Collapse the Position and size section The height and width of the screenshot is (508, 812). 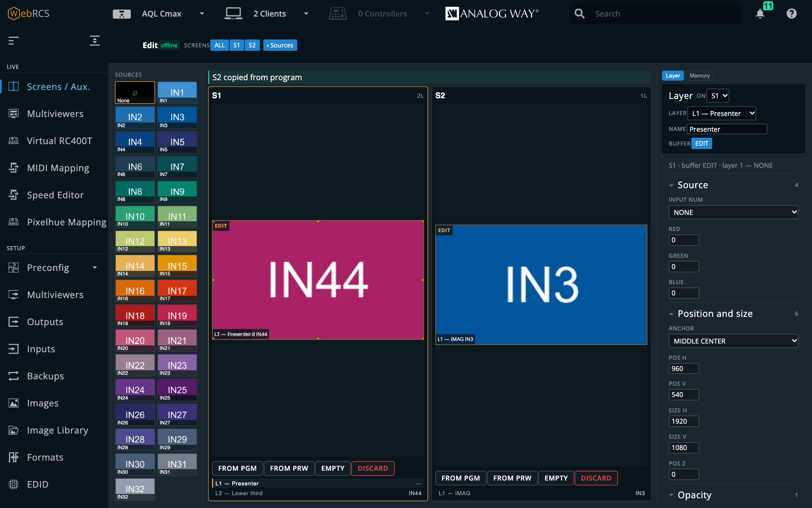click(671, 314)
